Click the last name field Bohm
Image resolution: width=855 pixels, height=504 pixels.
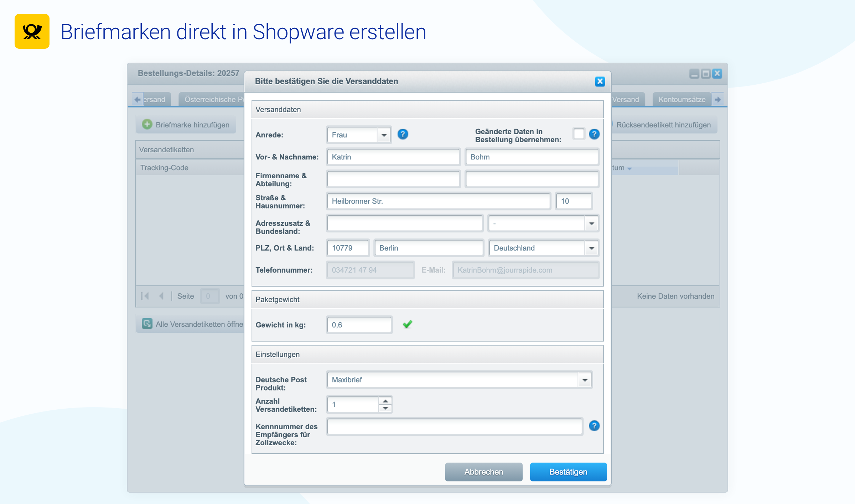532,157
